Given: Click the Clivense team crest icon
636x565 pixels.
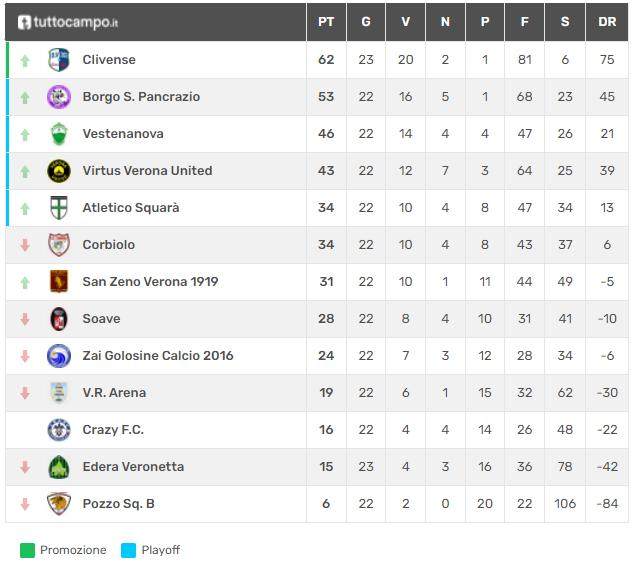Looking at the screenshot, I should (59, 60).
